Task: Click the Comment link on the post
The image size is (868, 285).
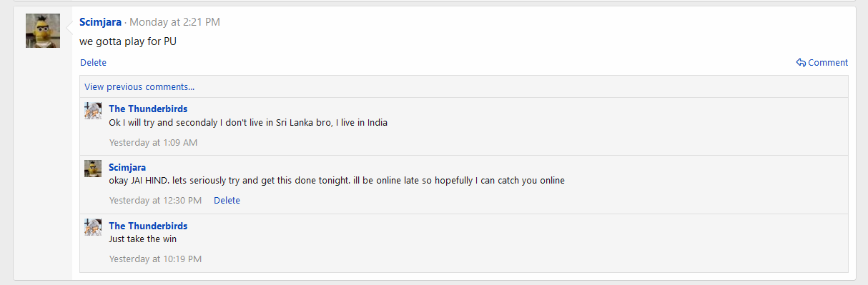Action: tap(828, 62)
